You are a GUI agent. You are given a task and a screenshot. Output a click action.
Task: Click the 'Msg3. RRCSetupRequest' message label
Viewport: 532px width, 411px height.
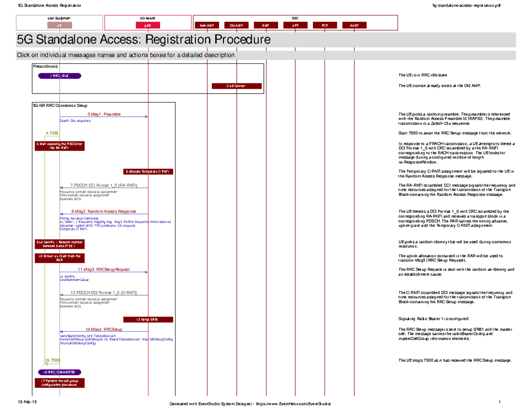(x=103, y=269)
